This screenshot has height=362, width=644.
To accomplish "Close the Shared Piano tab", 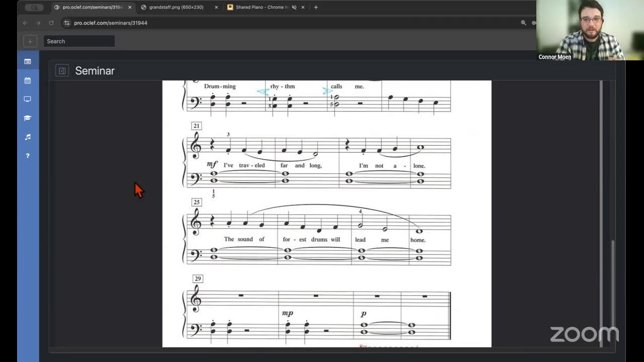I will [x=303, y=7].
